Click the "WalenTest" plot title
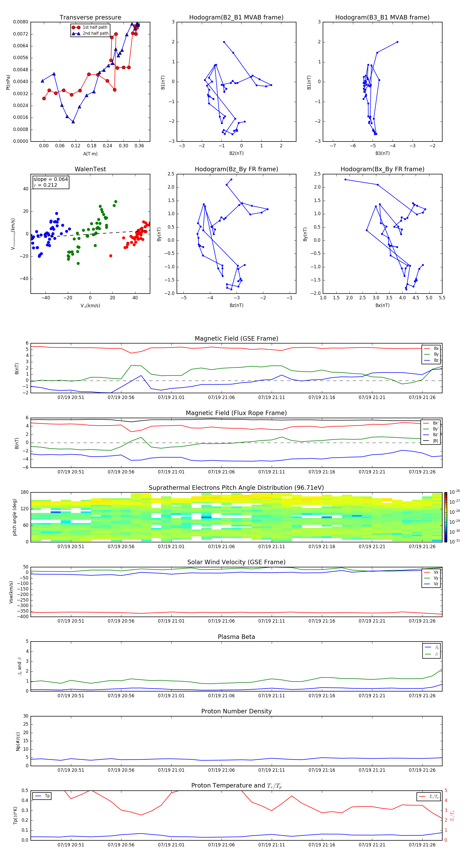The width and height of the screenshot is (473, 868). point(90,169)
